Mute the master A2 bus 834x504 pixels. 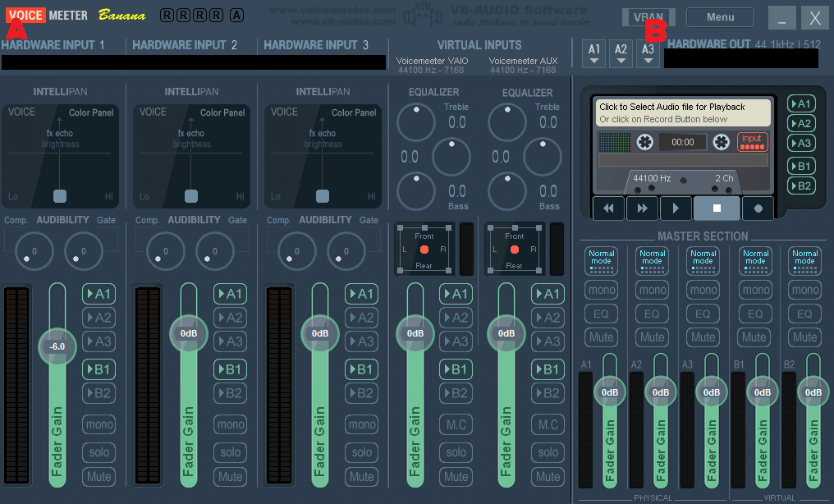[x=652, y=337]
